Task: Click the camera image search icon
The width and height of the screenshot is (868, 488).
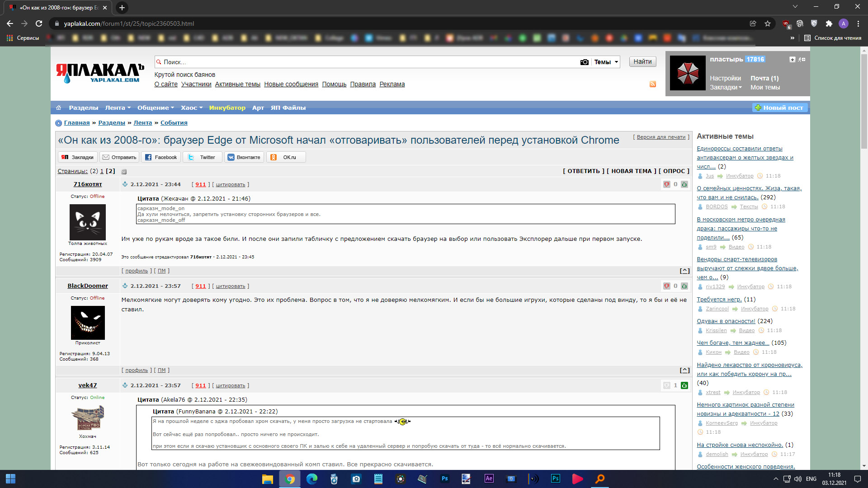Action: (584, 62)
